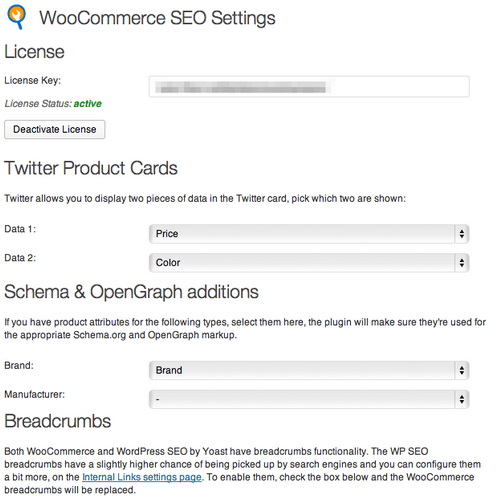Image resolution: width=499 pixels, height=503 pixels.
Task: Click the WooCommerce SEO Settings page title
Action: (x=157, y=18)
